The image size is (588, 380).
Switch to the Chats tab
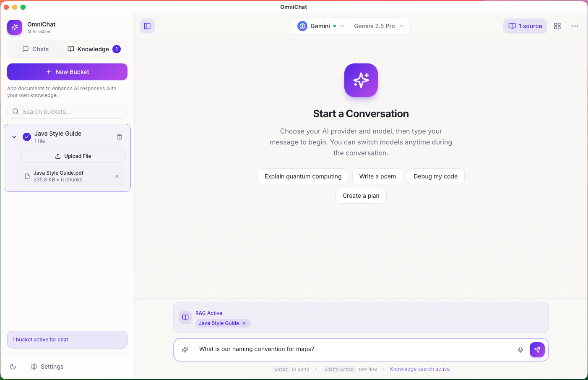(x=36, y=49)
